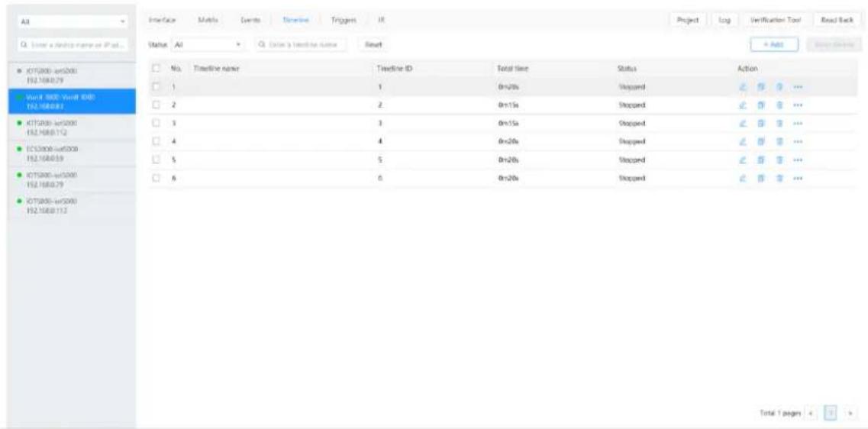Copy timeline 2 using the copy icon

(x=761, y=105)
